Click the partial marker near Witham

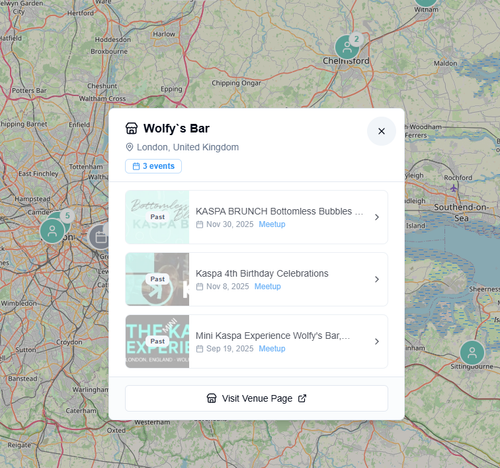point(426,3)
